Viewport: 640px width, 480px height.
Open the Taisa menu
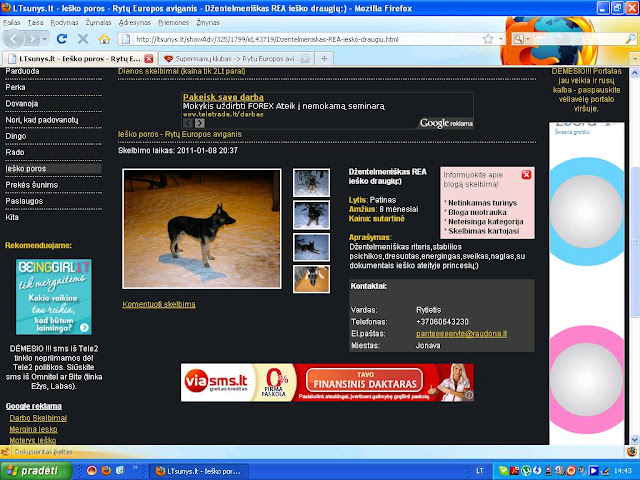pyautogui.click(x=36, y=22)
